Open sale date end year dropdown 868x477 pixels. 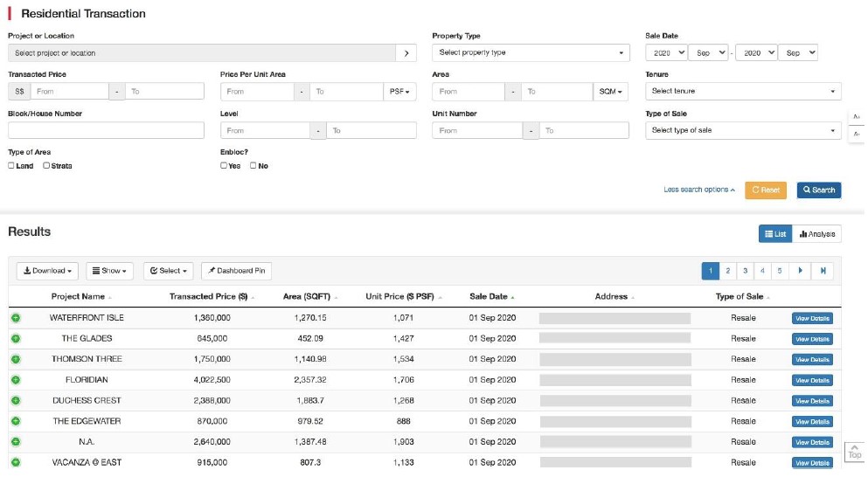(756, 52)
